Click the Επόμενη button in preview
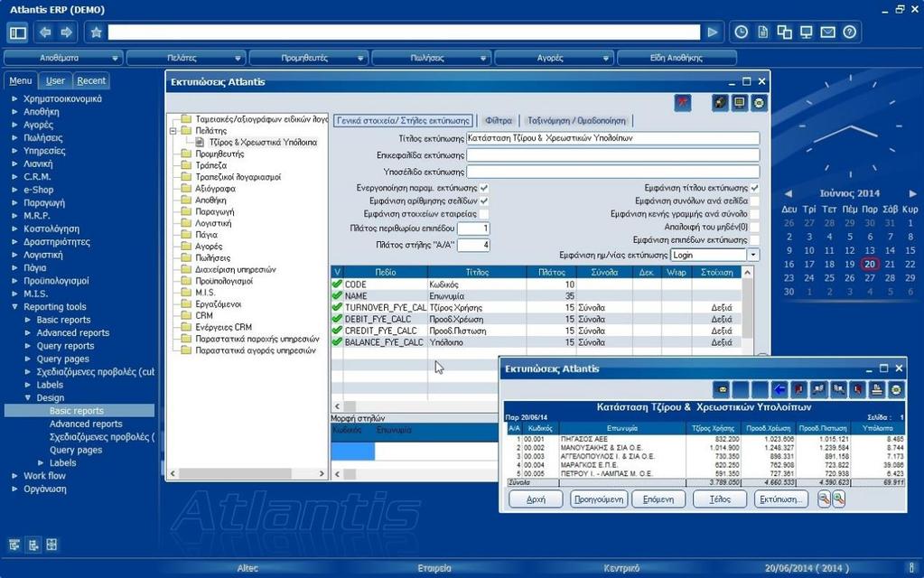The image size is (924, 578). [x=658, y=499]
